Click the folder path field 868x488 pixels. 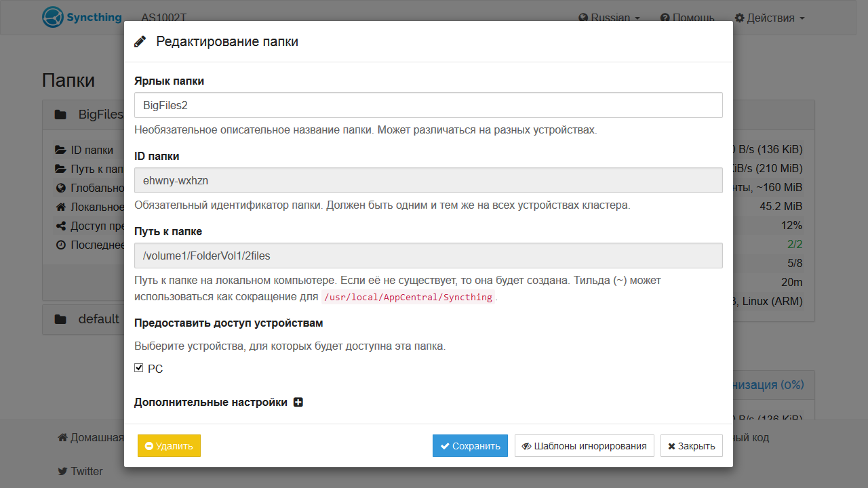pos(428,256)
